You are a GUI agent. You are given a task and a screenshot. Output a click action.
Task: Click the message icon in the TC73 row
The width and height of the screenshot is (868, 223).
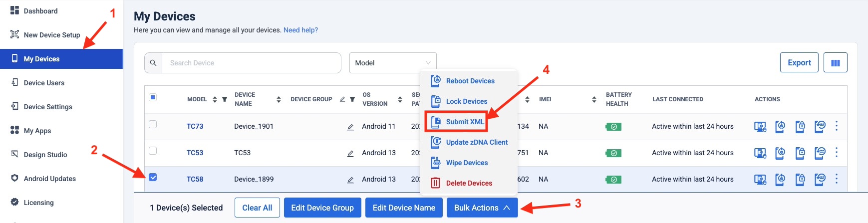[x=820, y=127]
